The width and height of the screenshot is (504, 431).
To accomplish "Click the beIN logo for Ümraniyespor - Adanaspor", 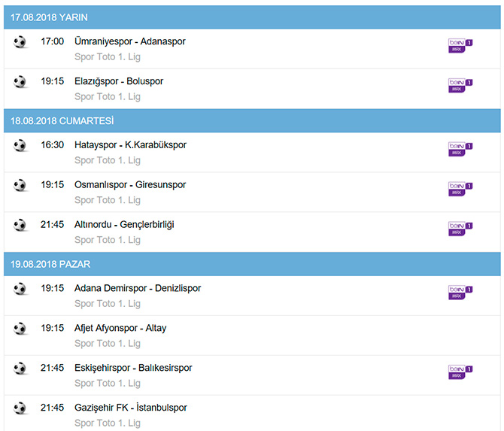I will tap(460, 46).
